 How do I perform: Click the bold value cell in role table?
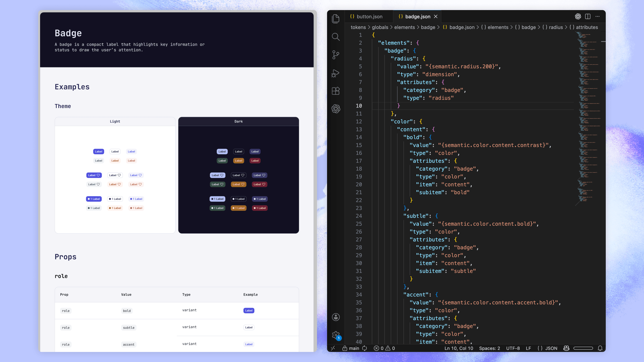point(127,311)
